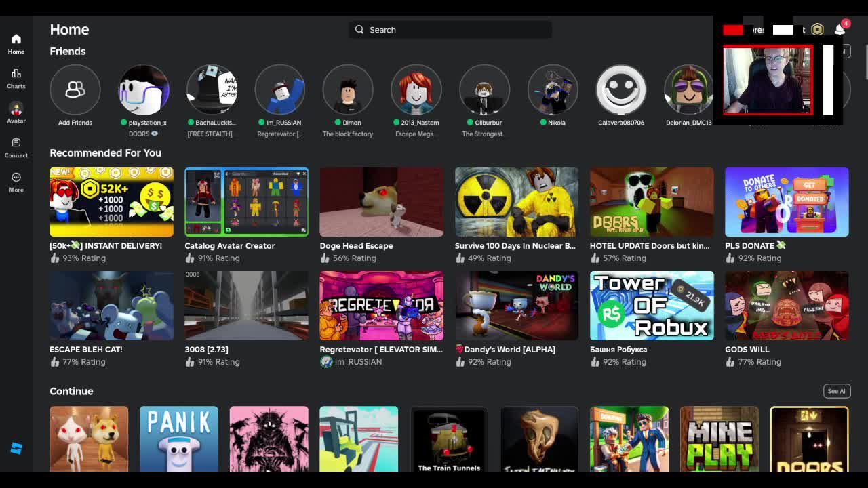This screenshot has width=868, height=488.
Task: Click the Doge Head Escape title
Action: (356, 246)
